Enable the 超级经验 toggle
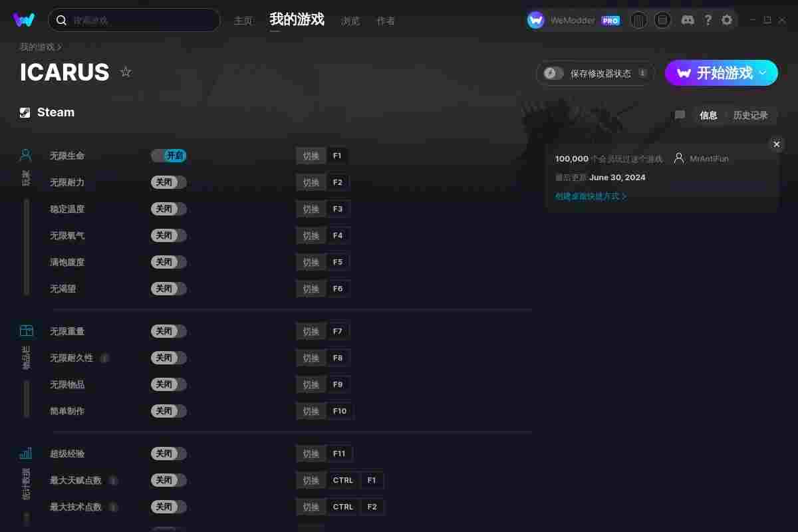The height and width of the screenshot is (532, 798). (169, 454)
